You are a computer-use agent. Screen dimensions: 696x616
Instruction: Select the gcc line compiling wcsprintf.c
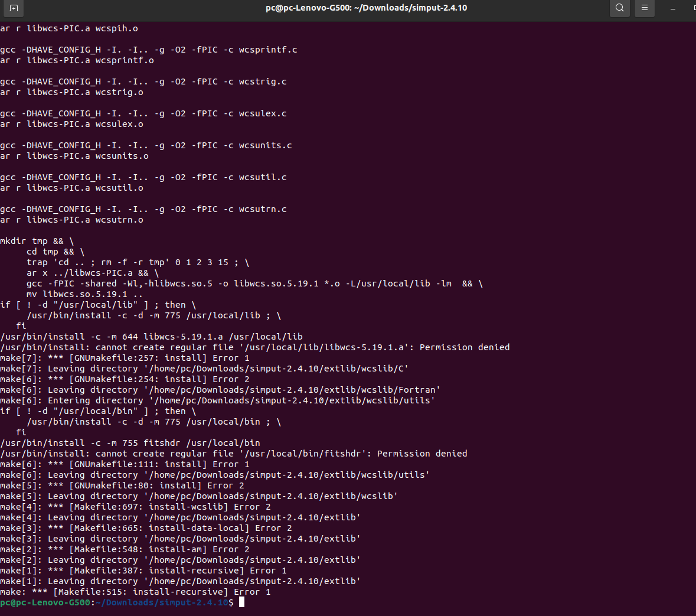149,50
